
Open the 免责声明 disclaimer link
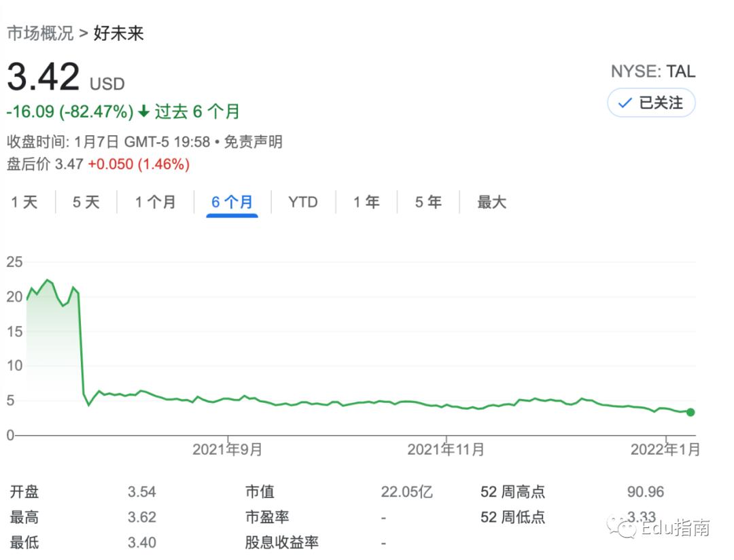coord(254,141)
